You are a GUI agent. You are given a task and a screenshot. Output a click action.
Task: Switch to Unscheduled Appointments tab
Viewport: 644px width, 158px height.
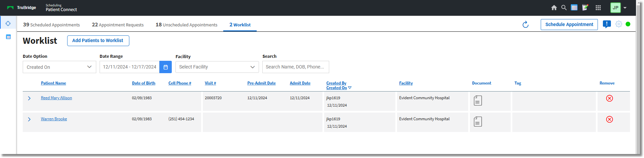click(x=186, y=25)
